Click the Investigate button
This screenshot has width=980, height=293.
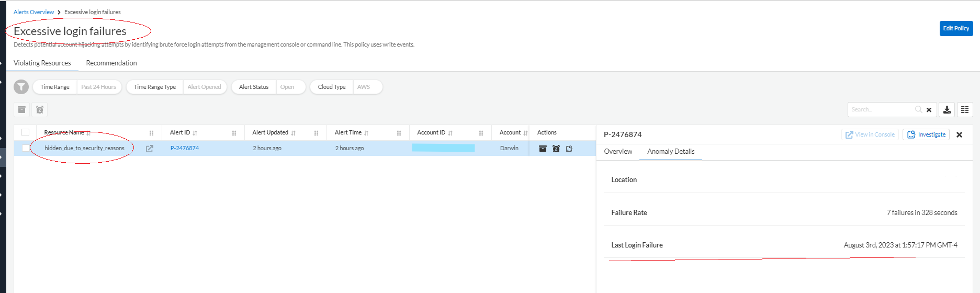click(926, 134)
